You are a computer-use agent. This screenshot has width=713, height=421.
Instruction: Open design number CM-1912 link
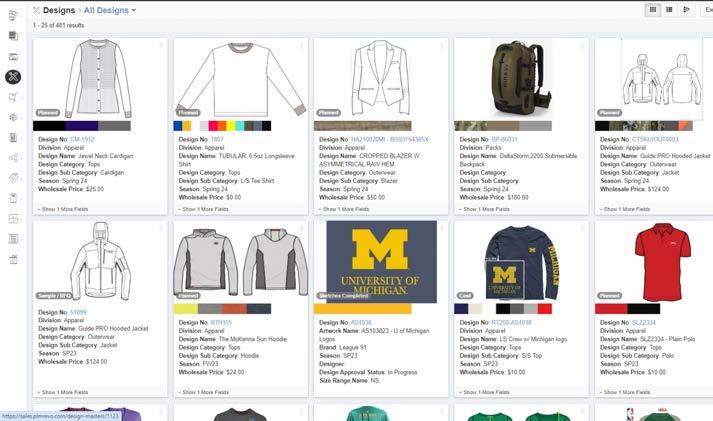coord(82,139)
